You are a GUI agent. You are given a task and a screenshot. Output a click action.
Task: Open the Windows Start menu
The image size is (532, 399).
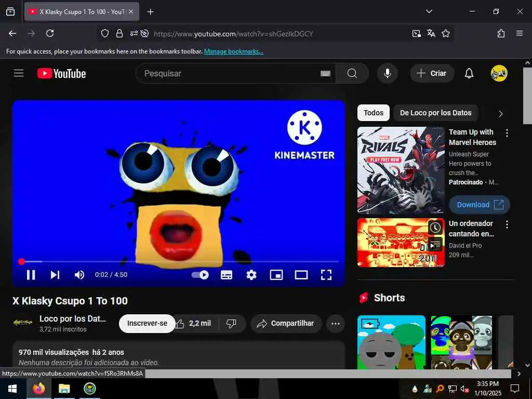click(x=12, y=388)
